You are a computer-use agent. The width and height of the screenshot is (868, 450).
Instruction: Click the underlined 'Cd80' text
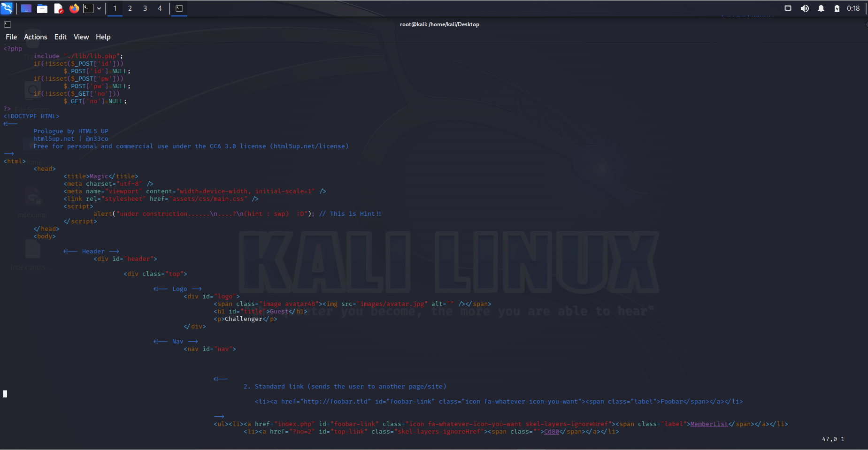click(552, 432)
